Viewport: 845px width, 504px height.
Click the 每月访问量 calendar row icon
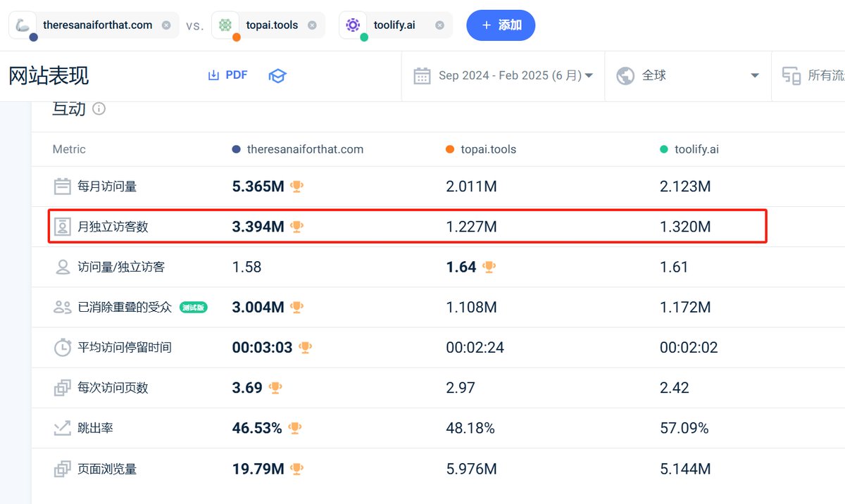click(x=63, y=187)
